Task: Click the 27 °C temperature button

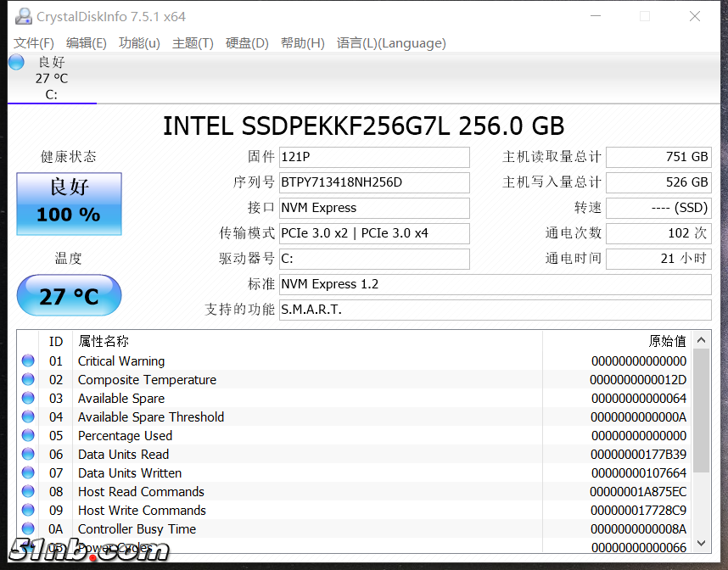Action: click(x=69, y=296)
